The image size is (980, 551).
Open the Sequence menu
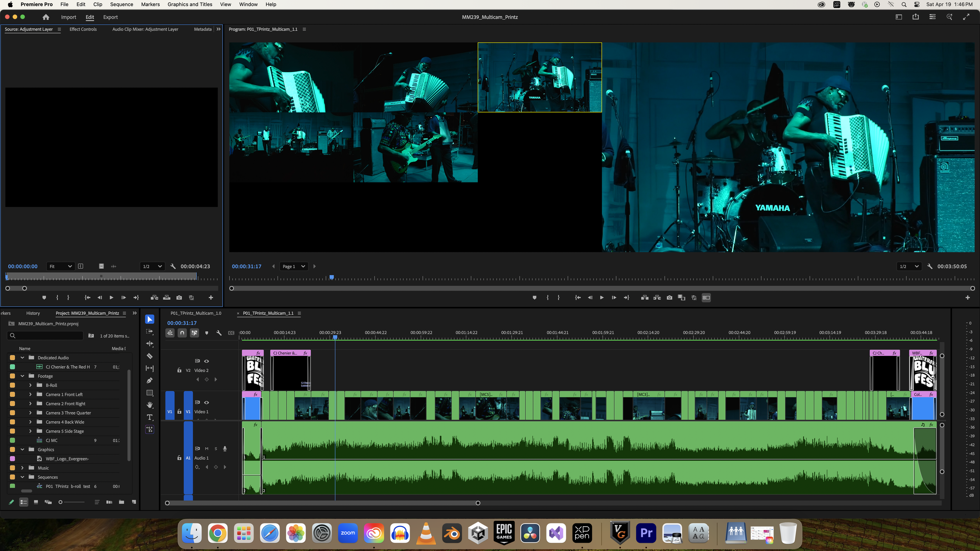(x=122, y=4)
